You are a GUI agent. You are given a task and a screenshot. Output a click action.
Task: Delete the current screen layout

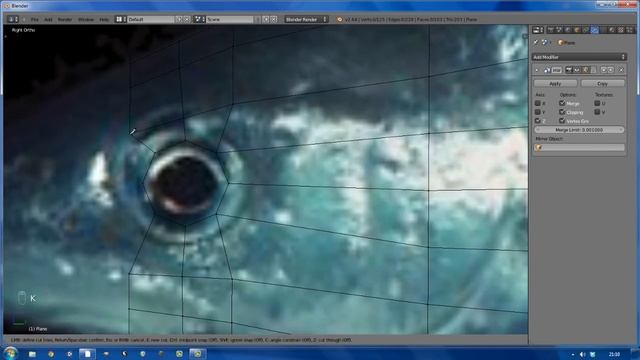pyautogui.click(x=187, y=19)
